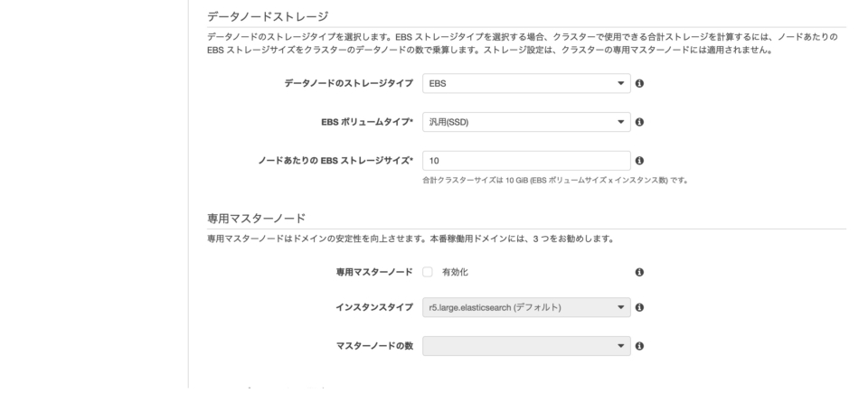
Task: Click info icon beside EBS ボリュームタイプ dropdown
Action: coord(639,122)
